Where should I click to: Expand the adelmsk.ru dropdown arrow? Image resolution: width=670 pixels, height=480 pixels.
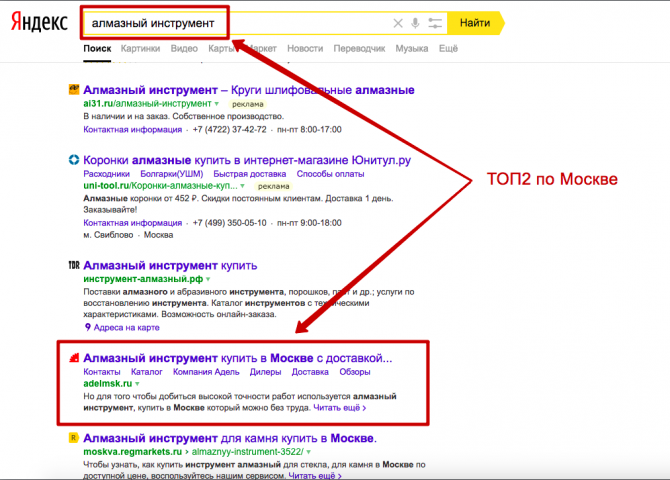click(x=137, y=383)
